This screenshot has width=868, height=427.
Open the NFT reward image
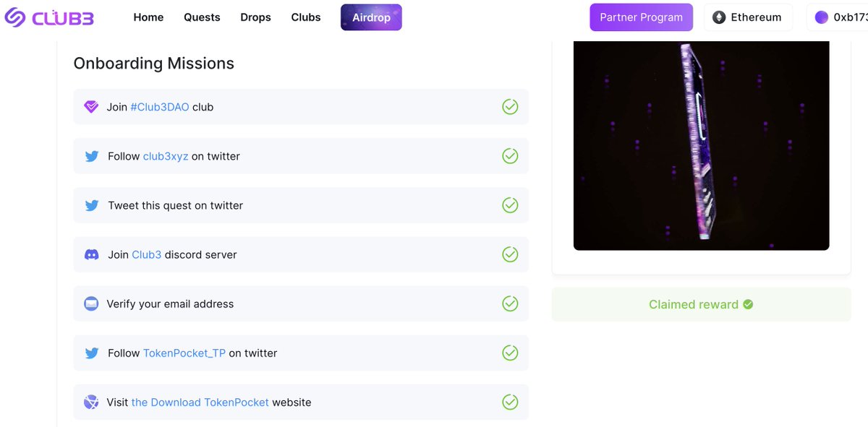[x=701, y=145]
